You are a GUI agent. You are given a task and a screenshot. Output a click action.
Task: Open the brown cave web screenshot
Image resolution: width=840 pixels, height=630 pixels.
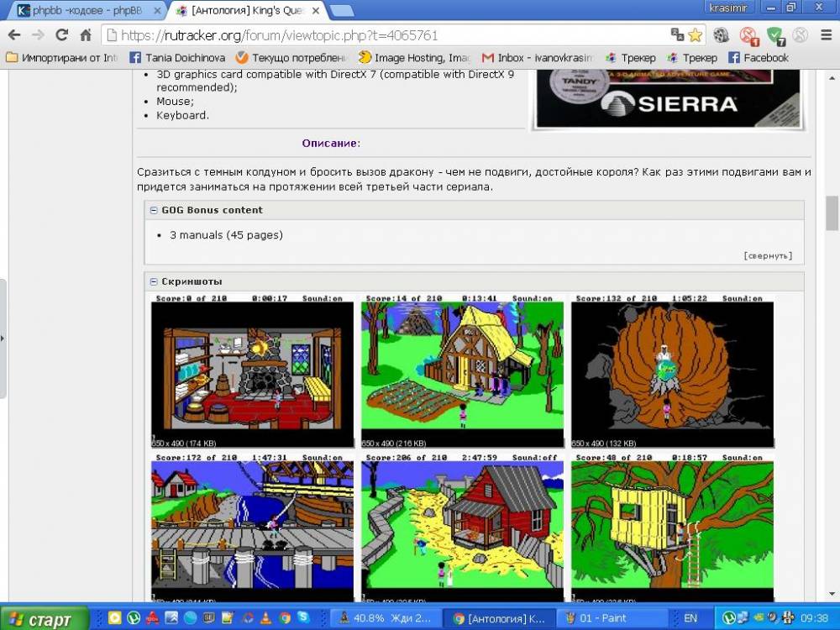[x=672, y=370]
